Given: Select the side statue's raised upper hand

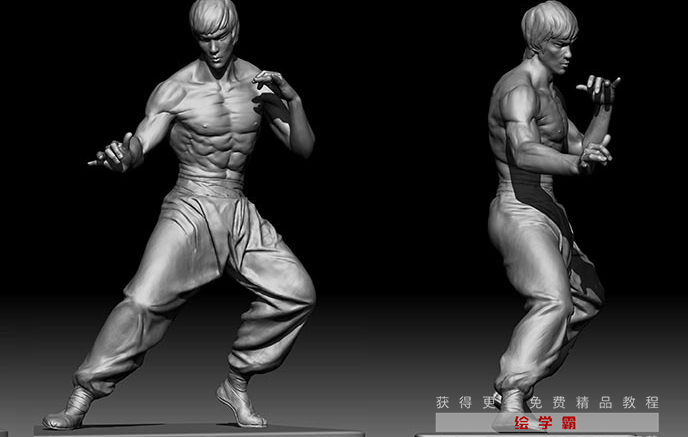Looking at the screenshot, I should pyautogui.click(x=600, y=90).
